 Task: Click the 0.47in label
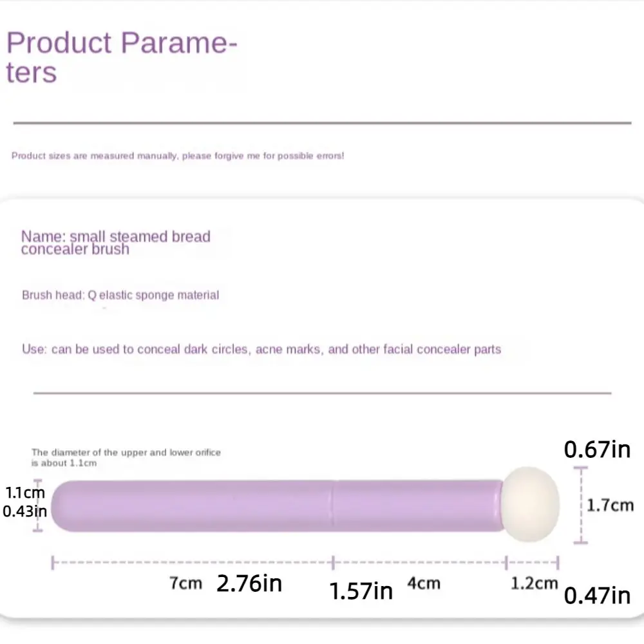pos(597,596)
